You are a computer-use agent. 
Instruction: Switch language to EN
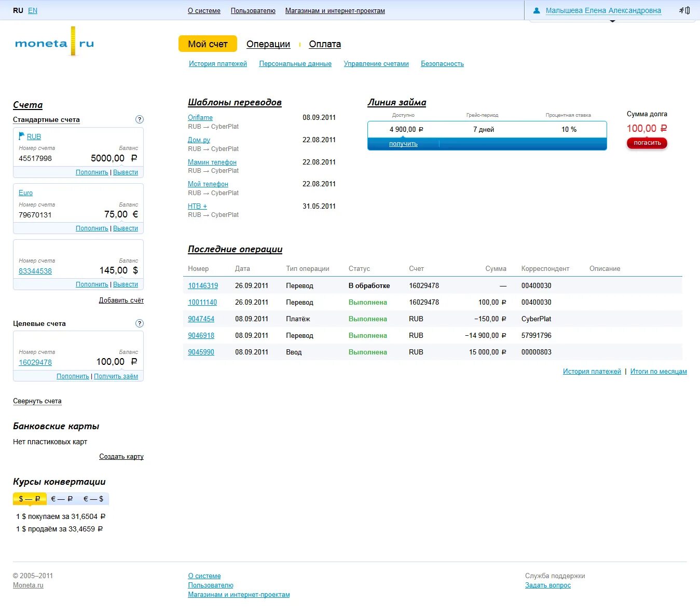(x=33, y=10)
